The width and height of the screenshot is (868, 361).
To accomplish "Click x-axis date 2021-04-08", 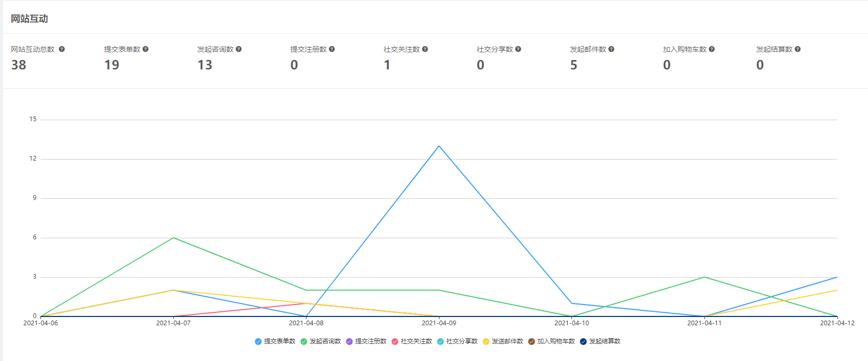I will click(x=306, y=323).
